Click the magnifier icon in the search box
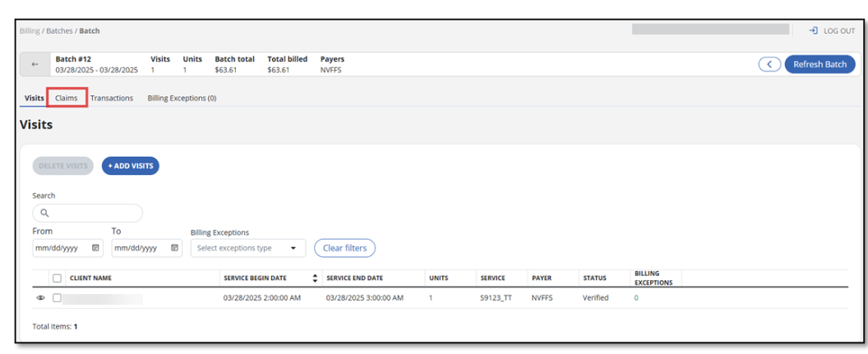The width and height of the screenshot is (868, 354). (45, 214)
